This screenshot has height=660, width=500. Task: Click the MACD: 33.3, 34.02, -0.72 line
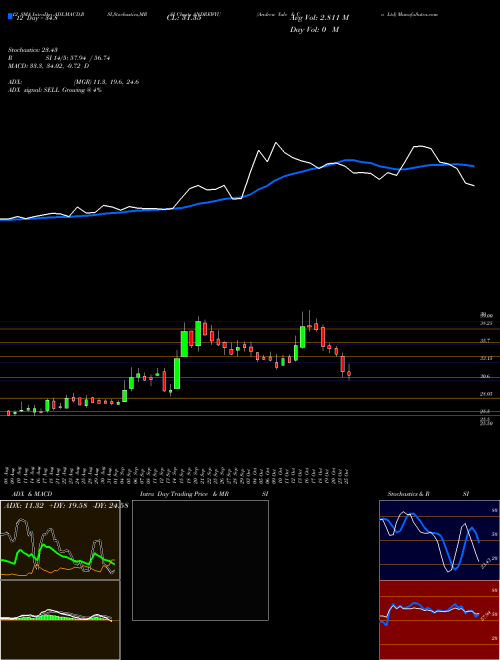(48, 66)
